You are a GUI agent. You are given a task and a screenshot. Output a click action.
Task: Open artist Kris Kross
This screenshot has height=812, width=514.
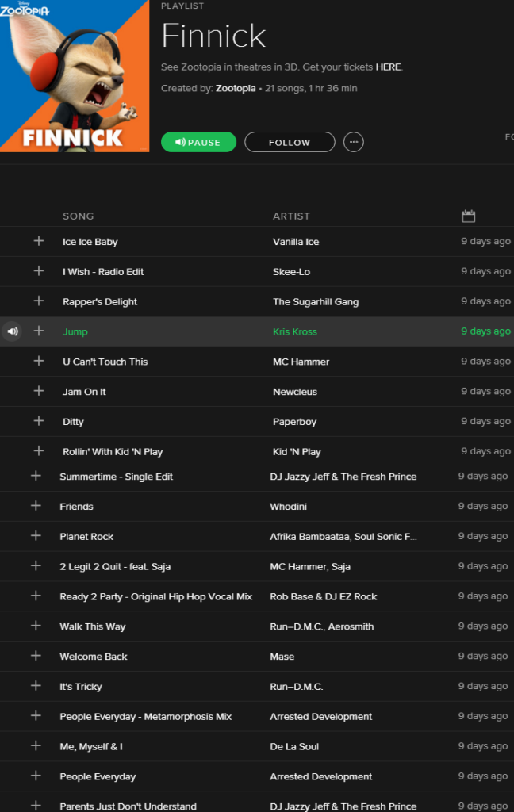295,332
